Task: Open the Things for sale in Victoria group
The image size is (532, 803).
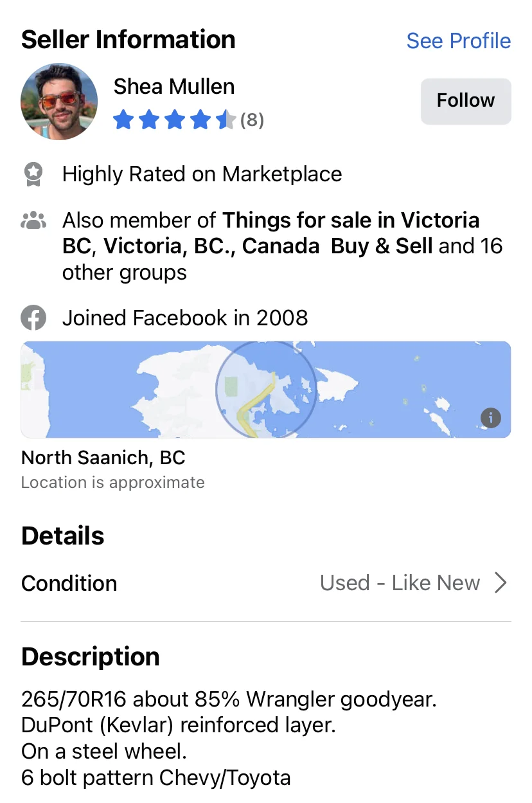Action: tap(351, 221)
